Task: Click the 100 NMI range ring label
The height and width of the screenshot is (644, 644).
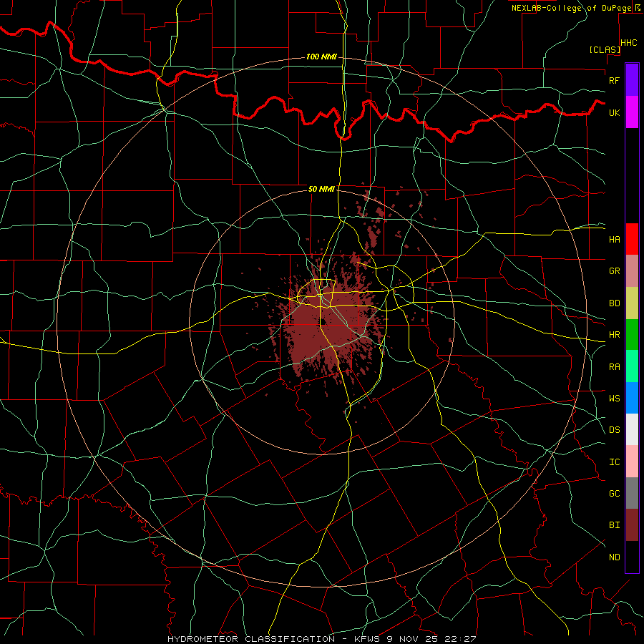Action: point(321,57)
